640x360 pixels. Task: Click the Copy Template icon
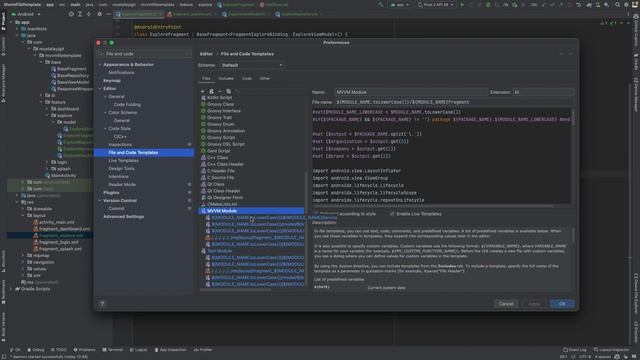(229, 91)
